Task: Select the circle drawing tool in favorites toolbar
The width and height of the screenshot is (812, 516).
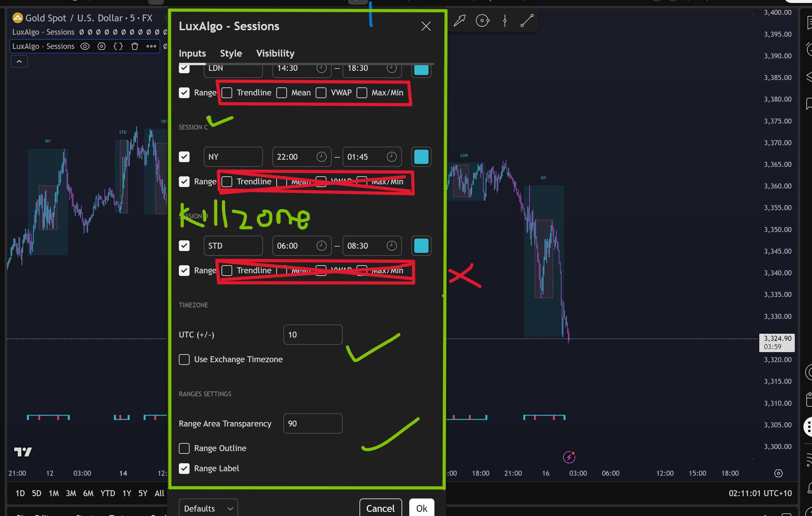Action: point(482,20)
